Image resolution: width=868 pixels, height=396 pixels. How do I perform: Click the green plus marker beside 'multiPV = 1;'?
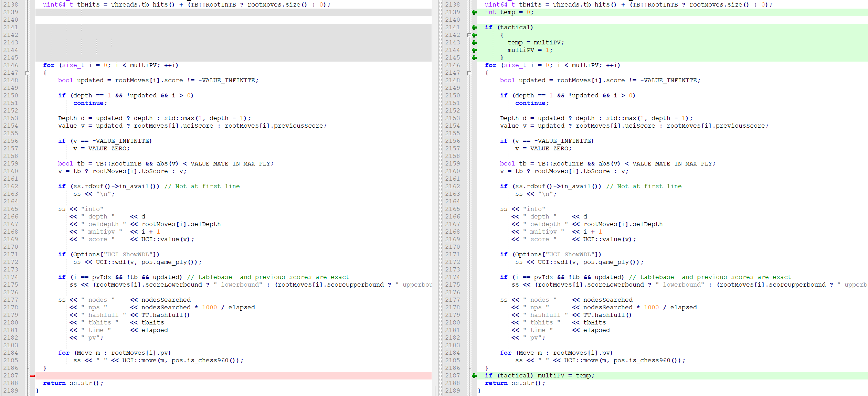tap(474, 50)
